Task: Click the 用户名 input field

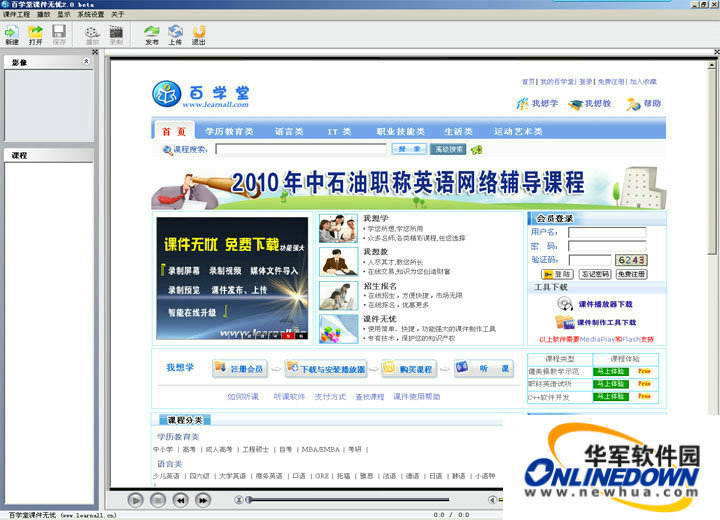Action: pyautogui.click(x=607, y=232)
